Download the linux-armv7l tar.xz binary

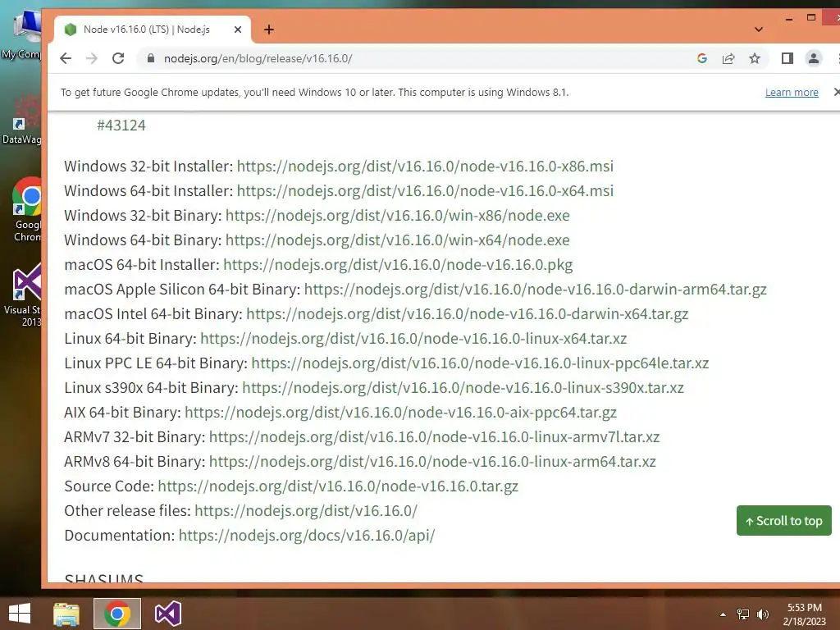pos(434,437)
